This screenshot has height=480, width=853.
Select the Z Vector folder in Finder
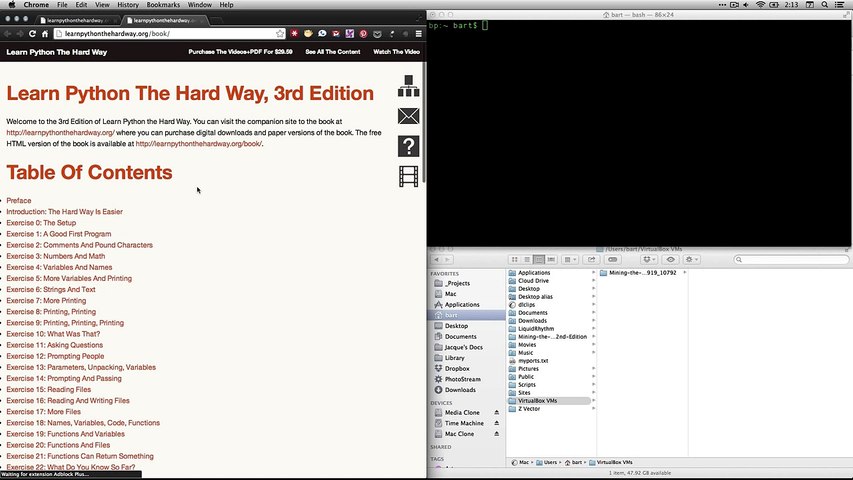click(529, 409)
